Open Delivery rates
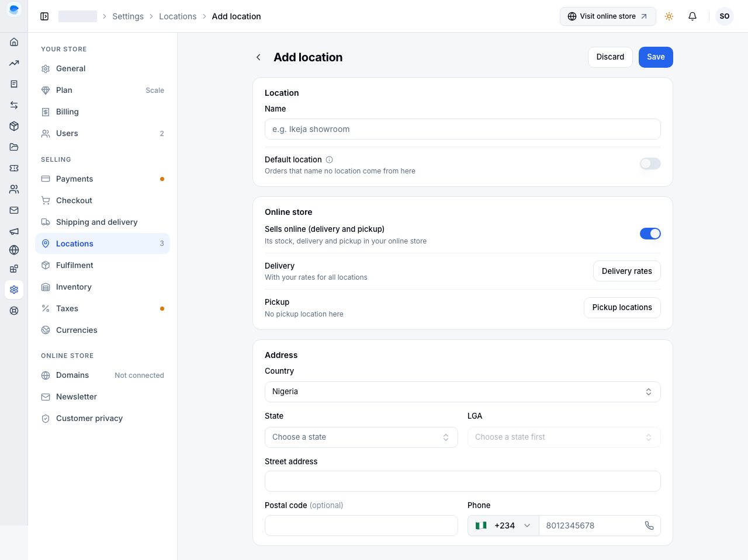 [627, 272]
